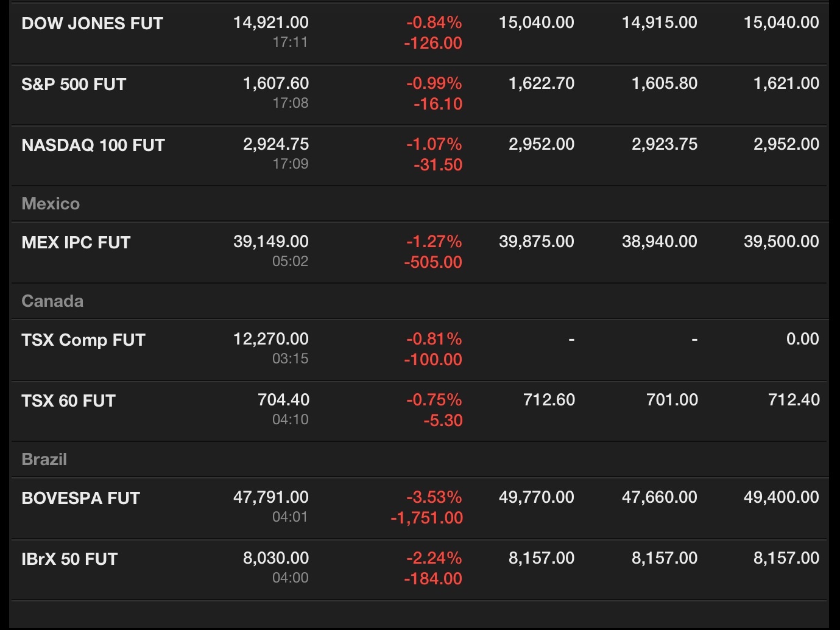Tap the MEX IPC FUT instrument name
Viewport: 840px width, 630px height.
point(76,243)
